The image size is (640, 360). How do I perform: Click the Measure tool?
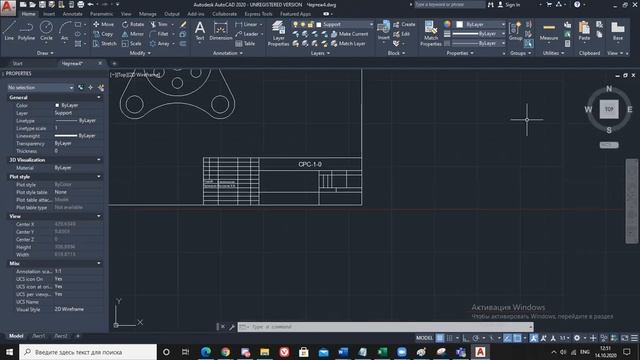click(x=549, y=31)
